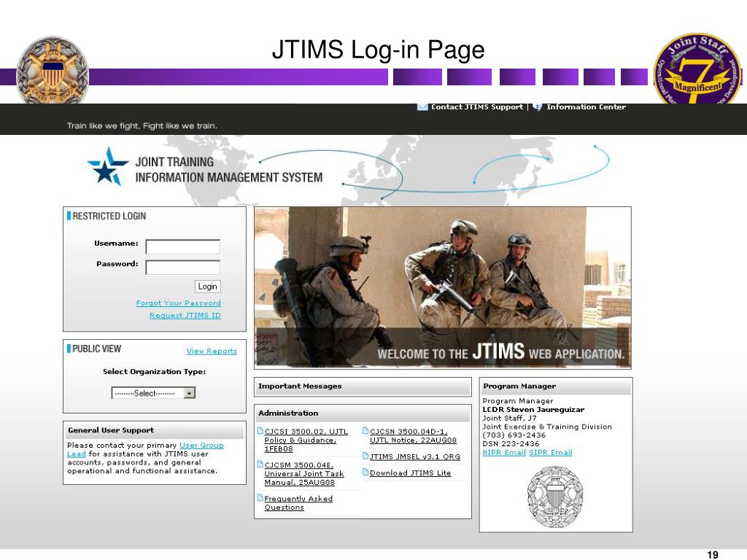Click the Administration section header
The width and height of the screenshot is (747, 560).
pyautogui.click(x=363, y=413)
